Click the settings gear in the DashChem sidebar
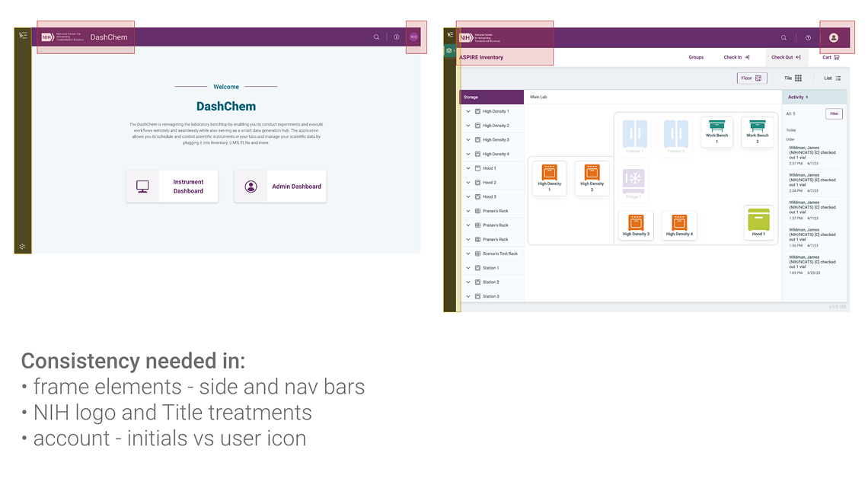Screen dimensions: 868x488 (22, 246)
